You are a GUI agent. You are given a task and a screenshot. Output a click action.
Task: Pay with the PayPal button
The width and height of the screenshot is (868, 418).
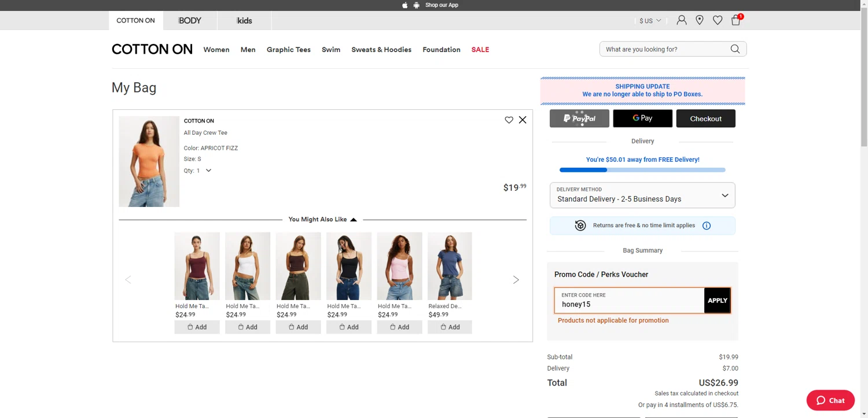pyautogui.click(x=579, y=119)
